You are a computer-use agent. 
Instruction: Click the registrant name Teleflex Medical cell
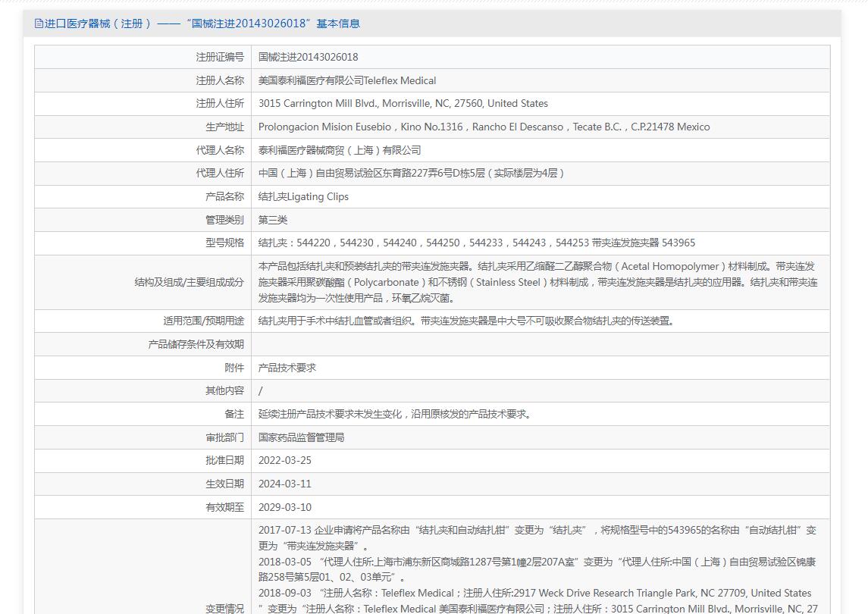pyautogui.click(x=346, y=80)
